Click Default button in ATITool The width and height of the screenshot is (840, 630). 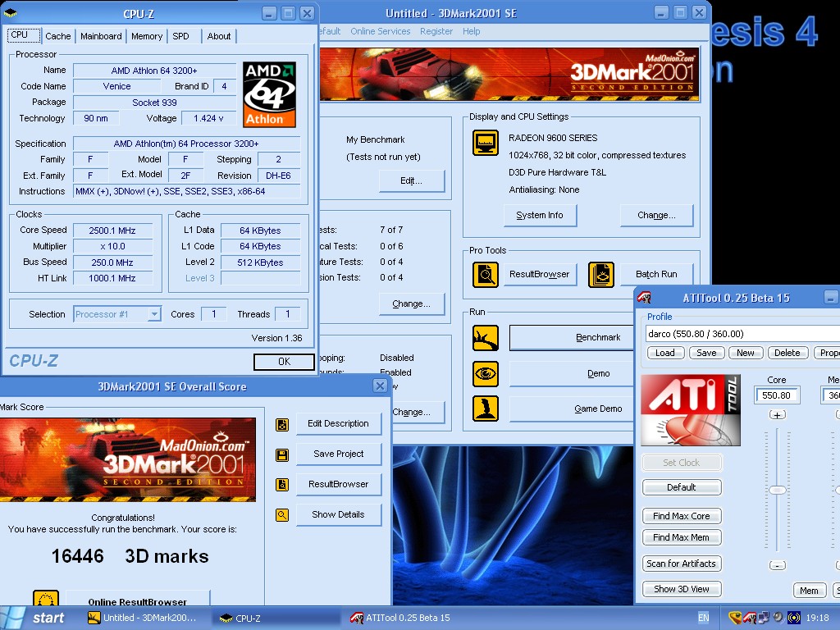pos(682,487)
